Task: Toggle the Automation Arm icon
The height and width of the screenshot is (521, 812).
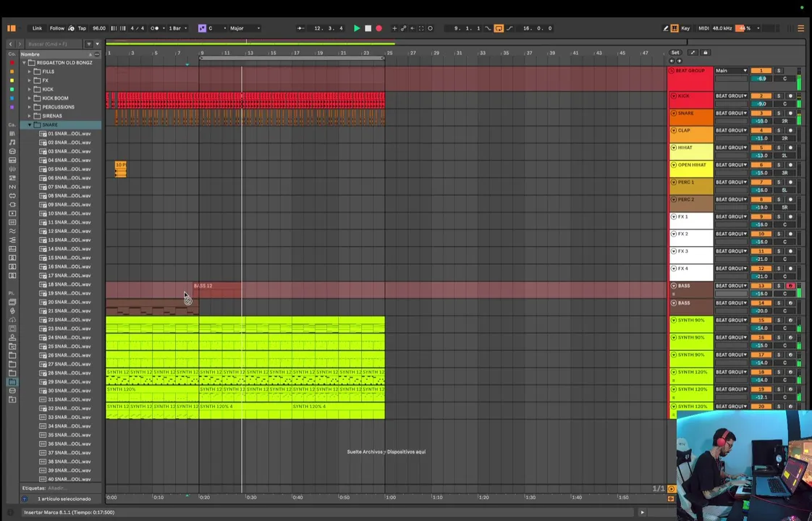Action: pyautogui.click(x=403, y=28)
